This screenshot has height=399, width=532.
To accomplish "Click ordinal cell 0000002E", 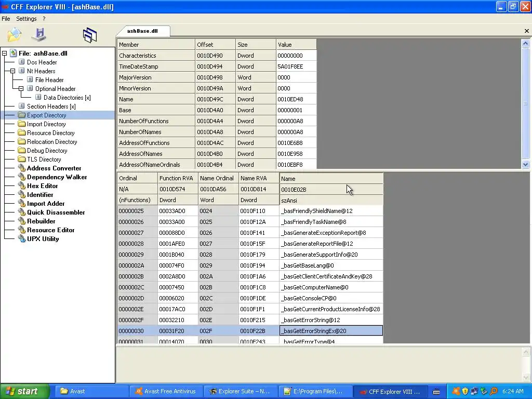I will 137,309.
